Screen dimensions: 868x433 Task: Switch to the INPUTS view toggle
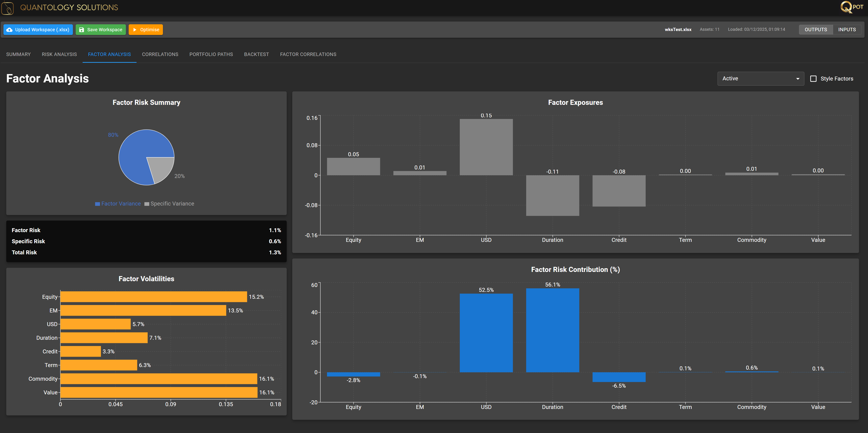pos(847,30)
